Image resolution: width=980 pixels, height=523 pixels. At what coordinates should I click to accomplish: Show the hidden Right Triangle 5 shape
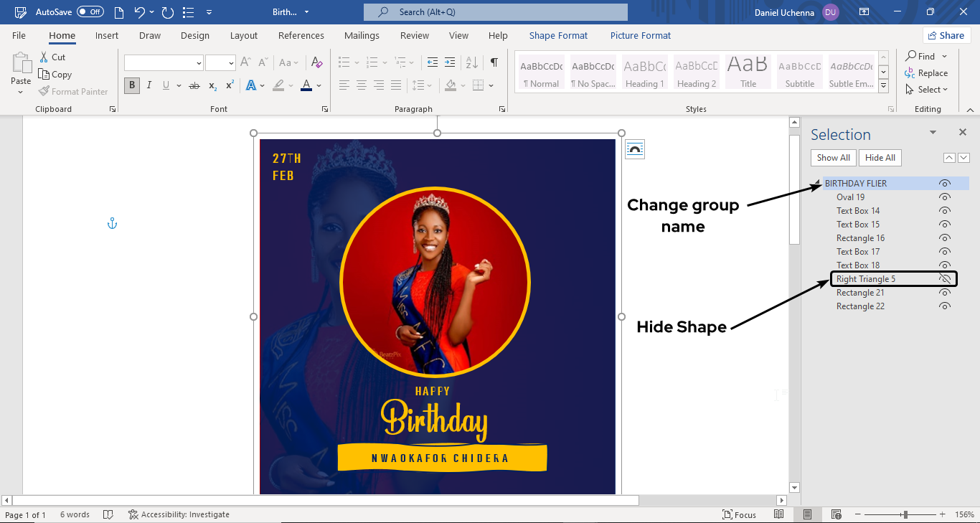(x=945, y=279)
